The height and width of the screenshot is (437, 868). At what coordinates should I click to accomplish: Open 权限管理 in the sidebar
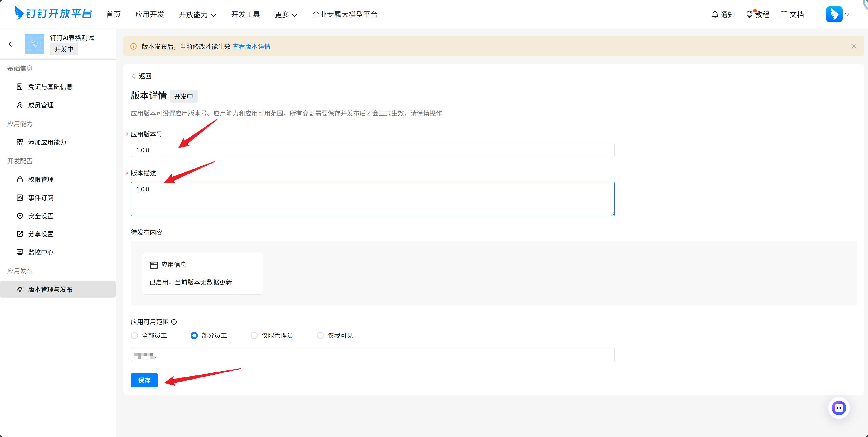pyautogui.click(x=41, y=179)
